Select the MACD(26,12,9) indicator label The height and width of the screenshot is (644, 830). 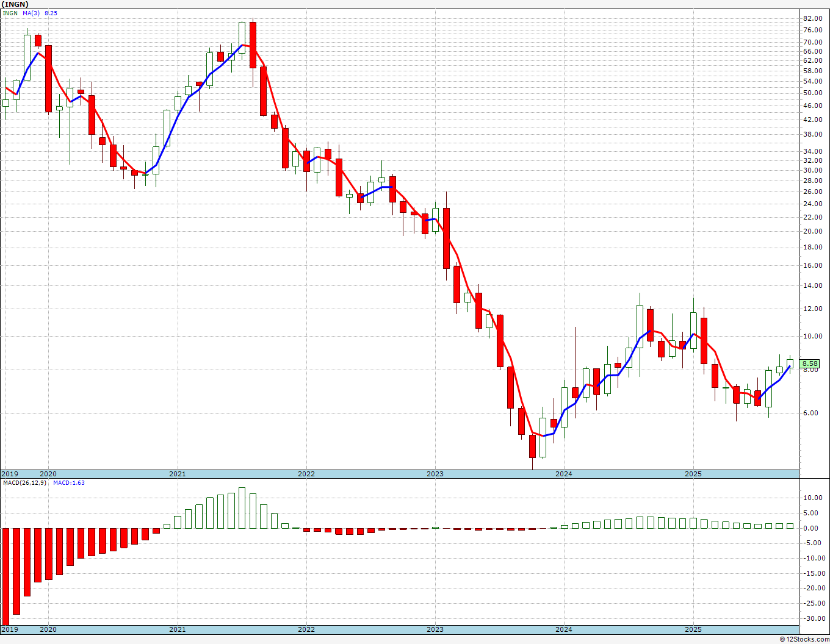[24, 483]
